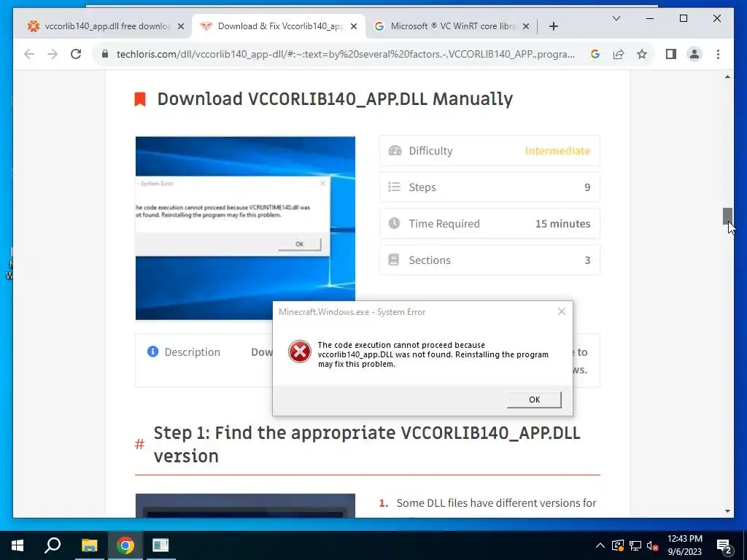
Task: Click the page vertical scrollbar thumb
Action: click(x=727, y=216)
